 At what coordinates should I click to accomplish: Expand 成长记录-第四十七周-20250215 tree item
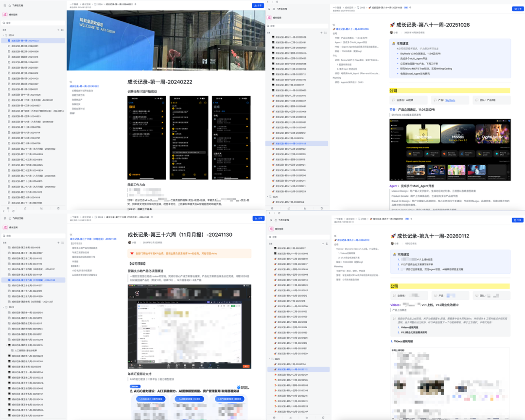[x=6, y=345]
